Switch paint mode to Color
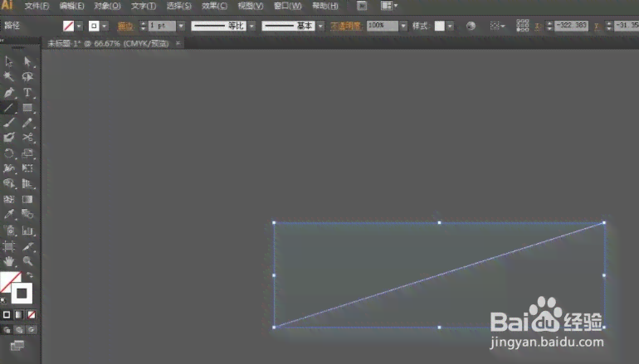Viewport: 639px width, 364px height. 7,315
